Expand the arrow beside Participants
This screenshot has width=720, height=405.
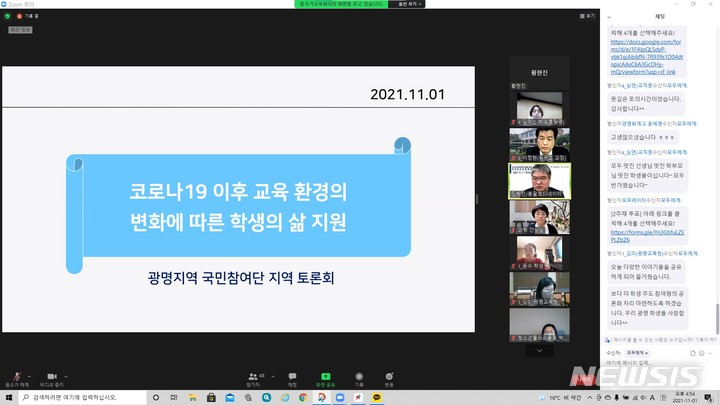pos(273,377)
